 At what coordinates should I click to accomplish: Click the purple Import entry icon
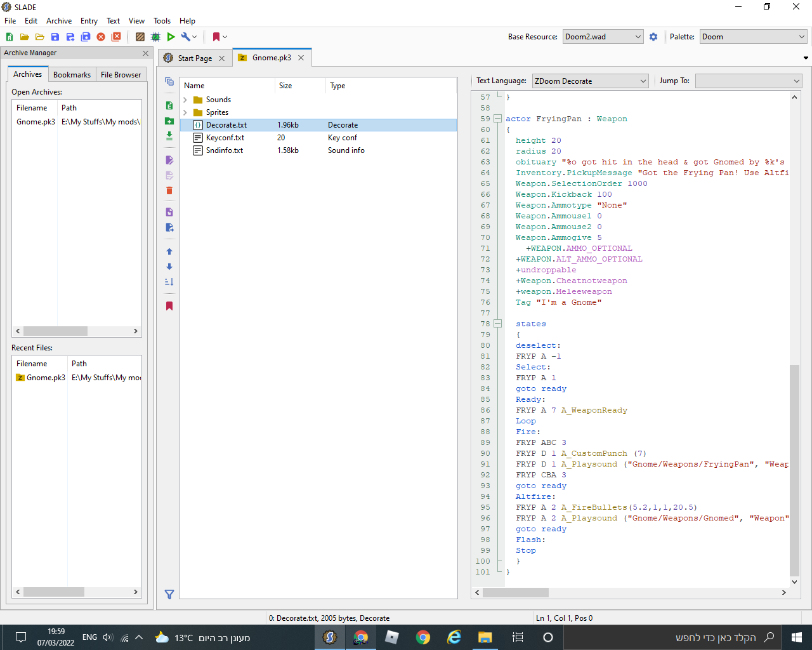(x=169, y=212)
